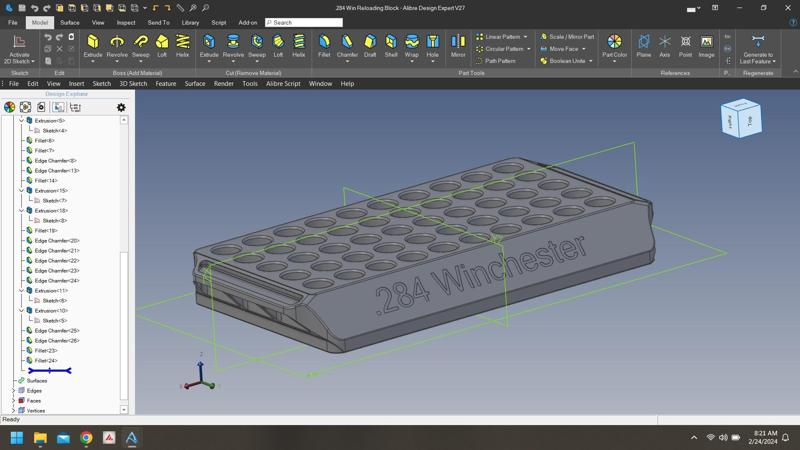Open the Add-on ribbon tab
The image size is (800, 450).
[248, 22]
